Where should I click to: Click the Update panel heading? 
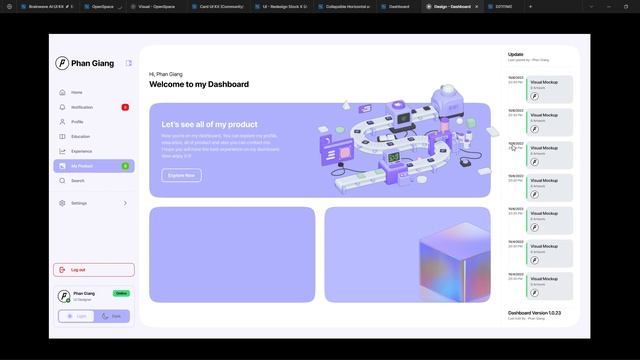point(516,54)
